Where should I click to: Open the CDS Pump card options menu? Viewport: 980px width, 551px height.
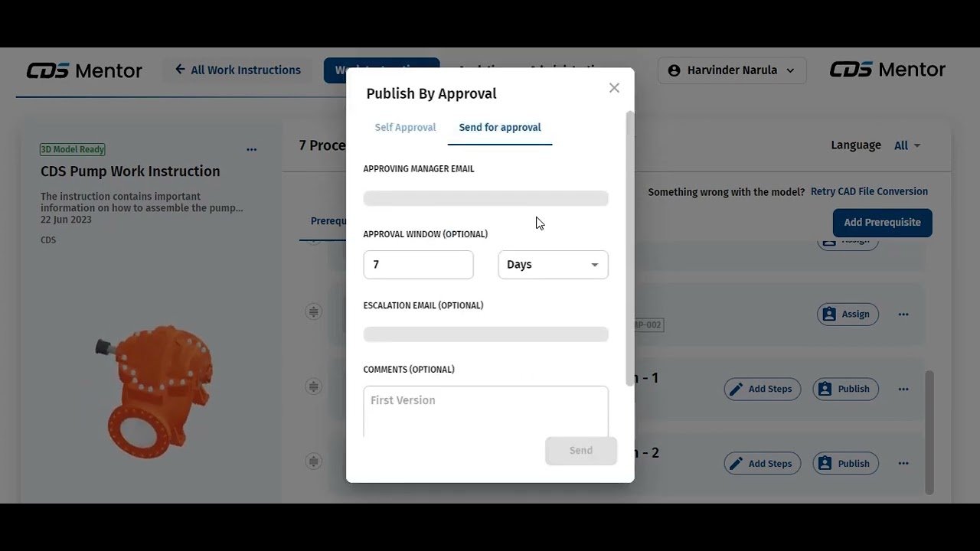(x=252, y=150)
